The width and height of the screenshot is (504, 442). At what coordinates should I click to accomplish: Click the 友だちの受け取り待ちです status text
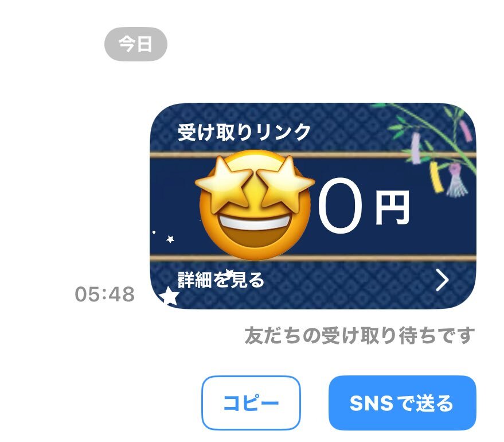click(360, 335)
